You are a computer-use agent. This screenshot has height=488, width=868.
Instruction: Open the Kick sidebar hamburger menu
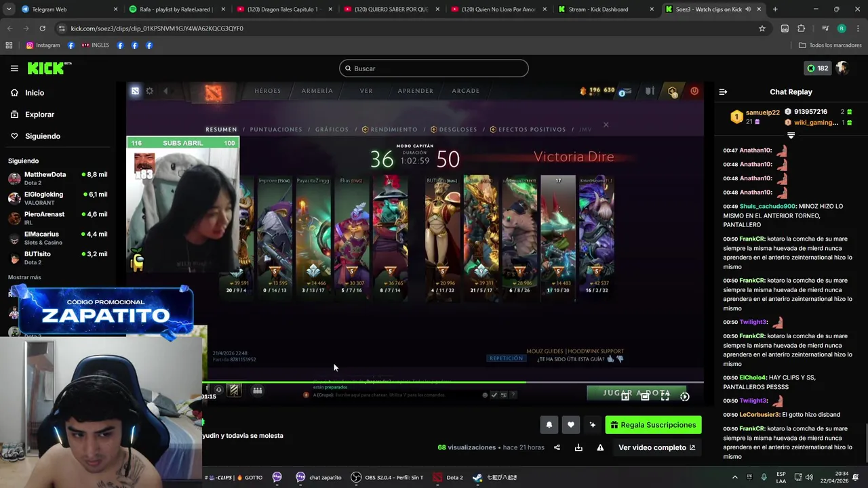pyautogui.click(x=14, y=68)
